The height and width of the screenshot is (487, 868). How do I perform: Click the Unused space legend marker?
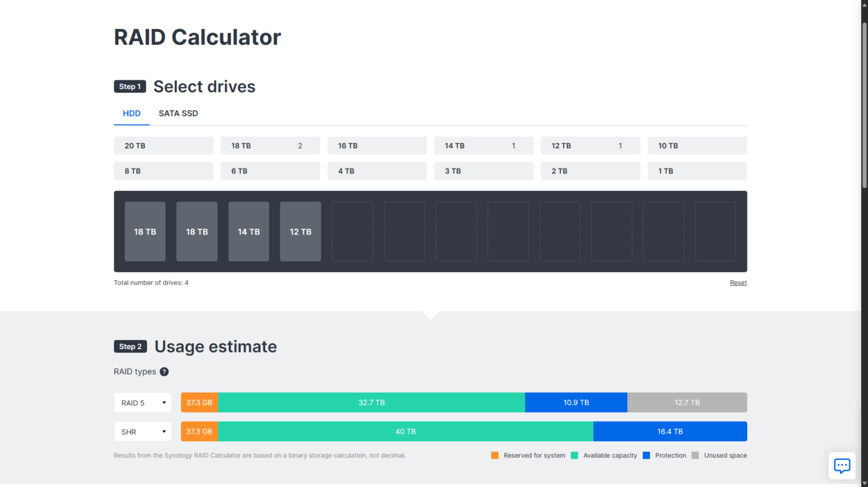(x=695, y=455)
